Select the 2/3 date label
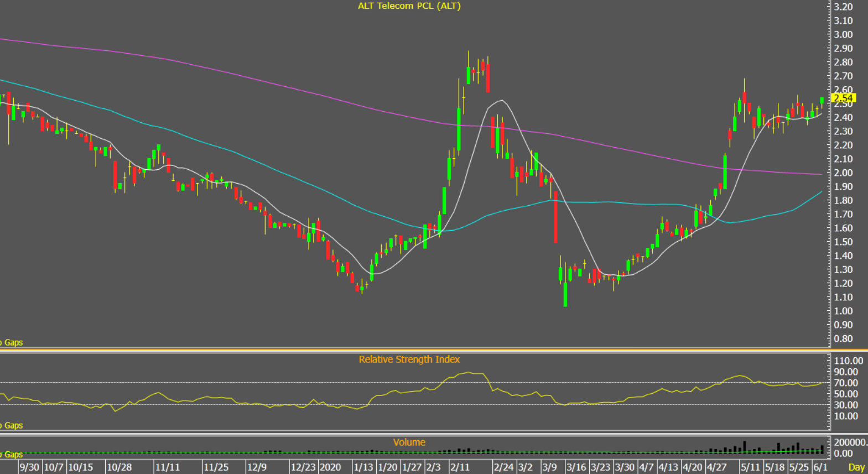Viewport: 868px width, 474px height. click(434, 467)
